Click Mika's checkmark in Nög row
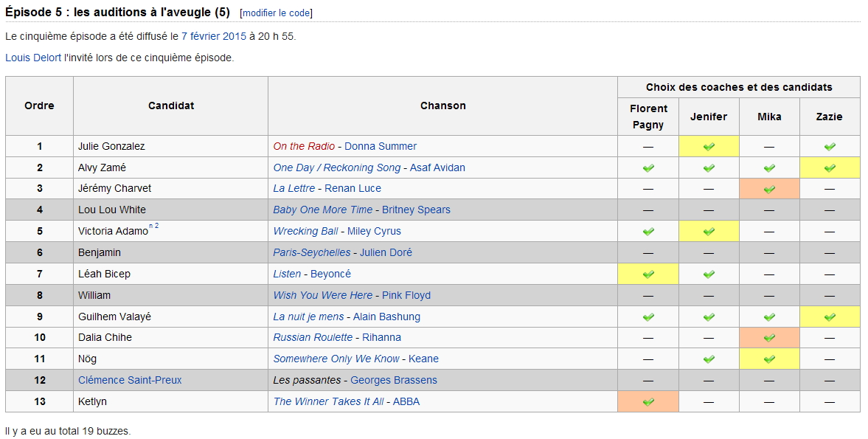Image resolution: width=868 pixels, height=439 pixels. tap(769, 359)
